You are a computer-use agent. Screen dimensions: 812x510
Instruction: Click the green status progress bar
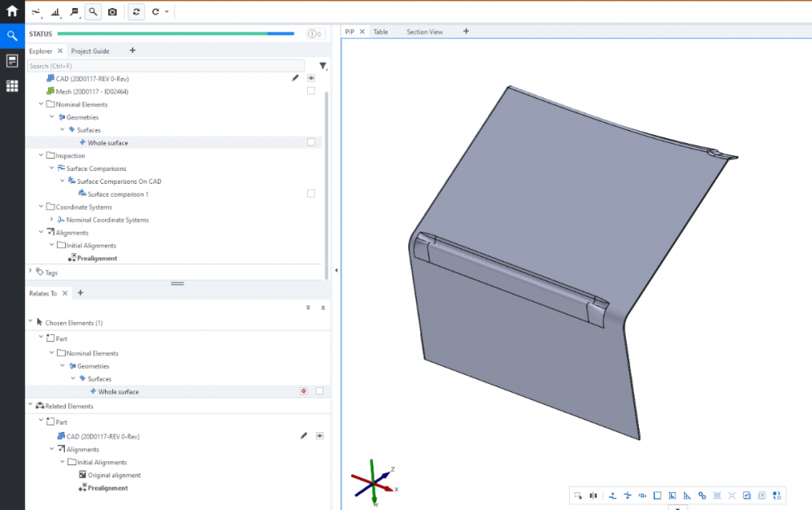pyautogui.click(x=163, y=34)
